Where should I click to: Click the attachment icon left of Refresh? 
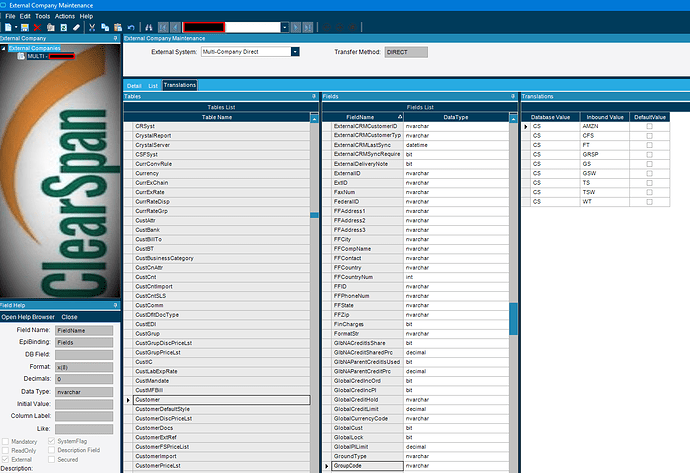51,27
